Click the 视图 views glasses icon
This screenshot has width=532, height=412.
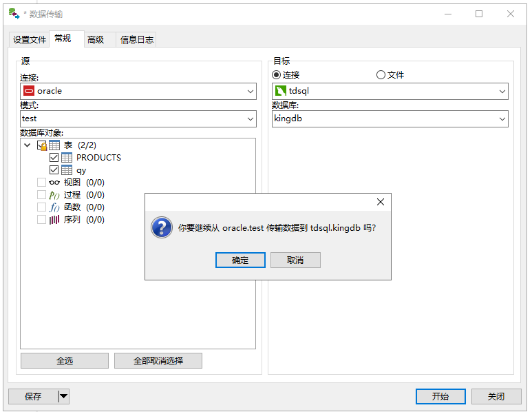[x=54, y=183]
